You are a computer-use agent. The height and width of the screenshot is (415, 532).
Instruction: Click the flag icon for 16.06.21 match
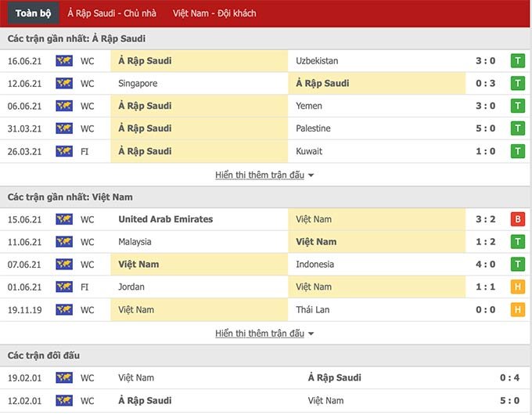[x=64, y=61]
